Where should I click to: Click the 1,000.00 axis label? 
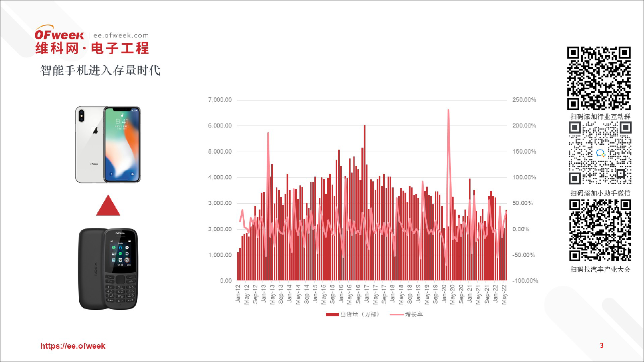(220, 255)
